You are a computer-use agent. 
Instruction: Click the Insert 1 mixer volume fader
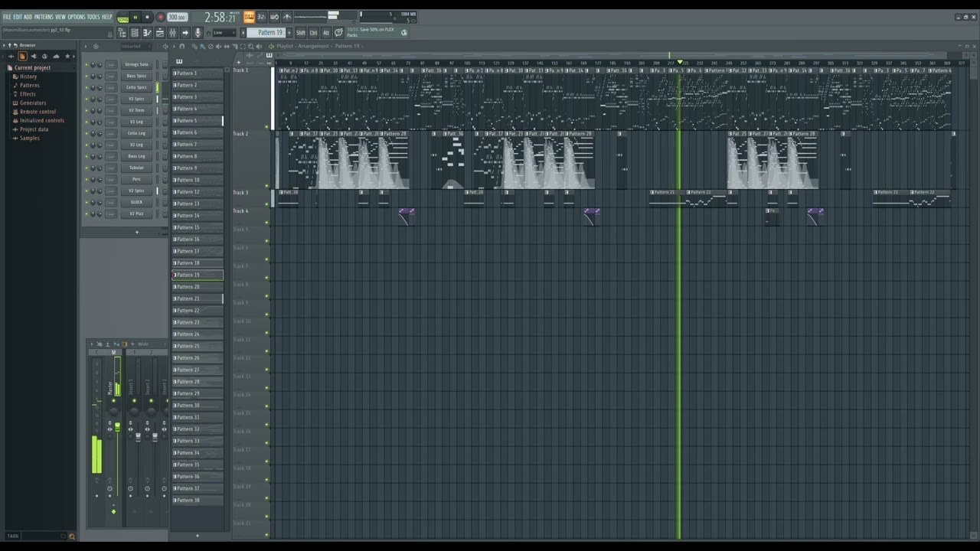(138, 437)
